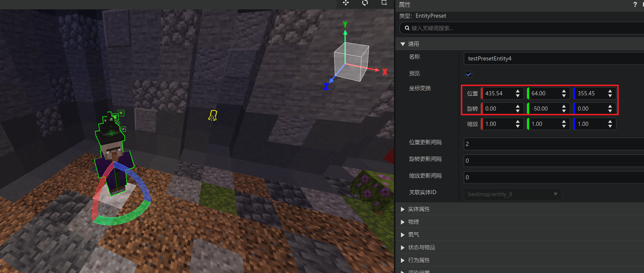Click the yellow hand marker in the viewport
This screenshot has width=644, height=273.
(213, 115)
